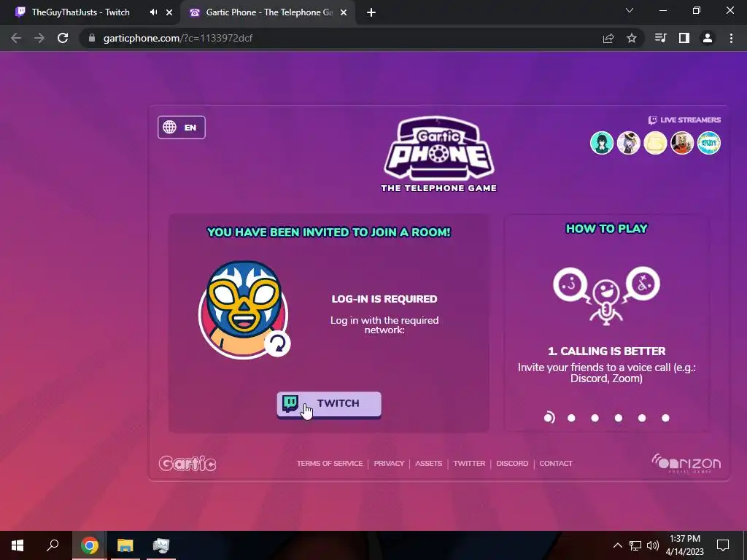
Task: Toggle the Chrome side panel
Action: [x=684, y=38]
